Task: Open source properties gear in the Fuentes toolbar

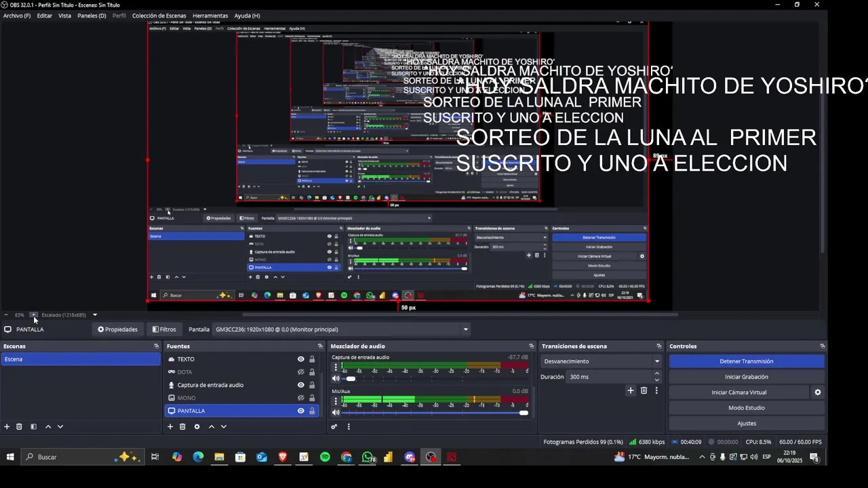Action: (x=197, y=427)
